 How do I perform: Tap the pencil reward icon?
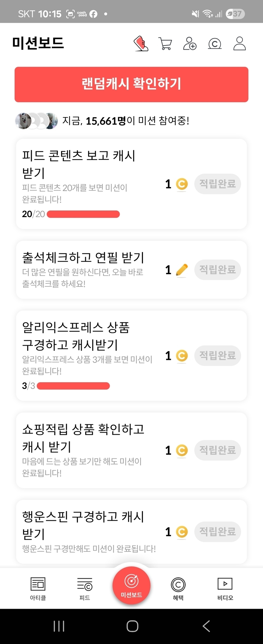pos(182,270)
